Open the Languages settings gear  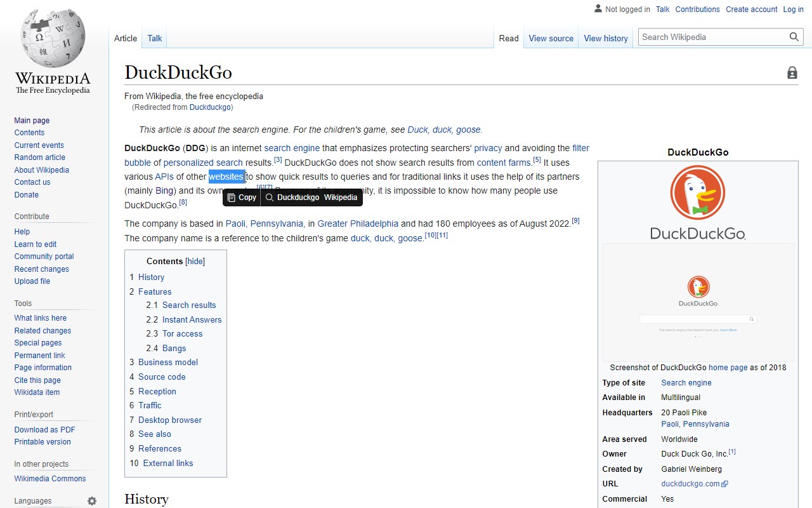[92, 501]
